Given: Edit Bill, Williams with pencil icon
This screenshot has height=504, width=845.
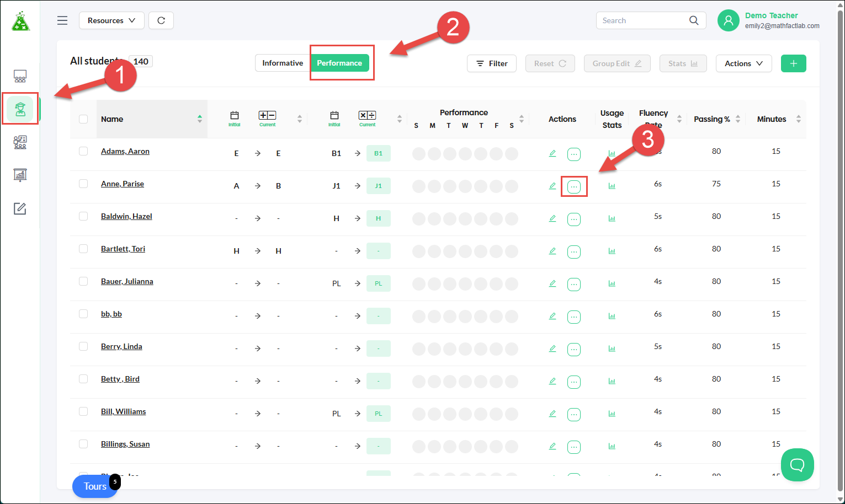Looking at the screenshot, I should [552, 414].
